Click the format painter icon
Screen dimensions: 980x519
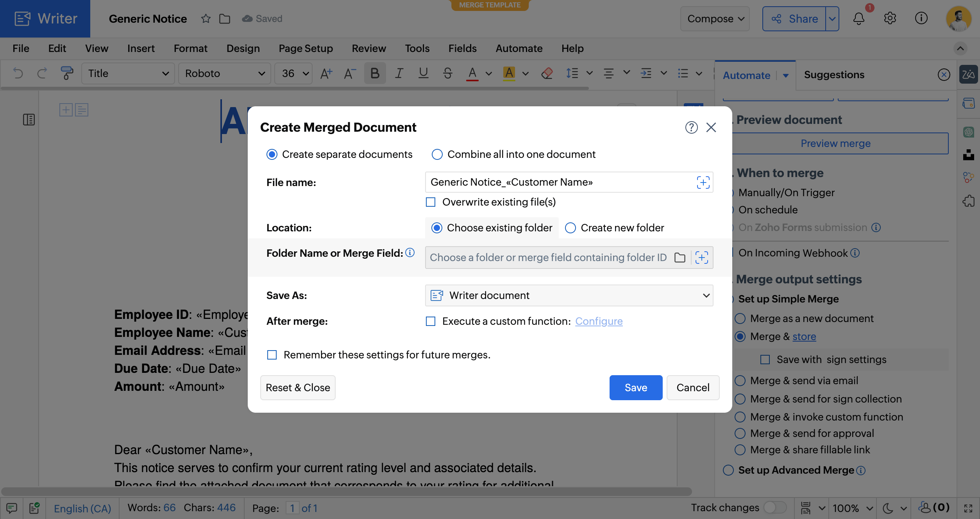(x=67, y=73)
